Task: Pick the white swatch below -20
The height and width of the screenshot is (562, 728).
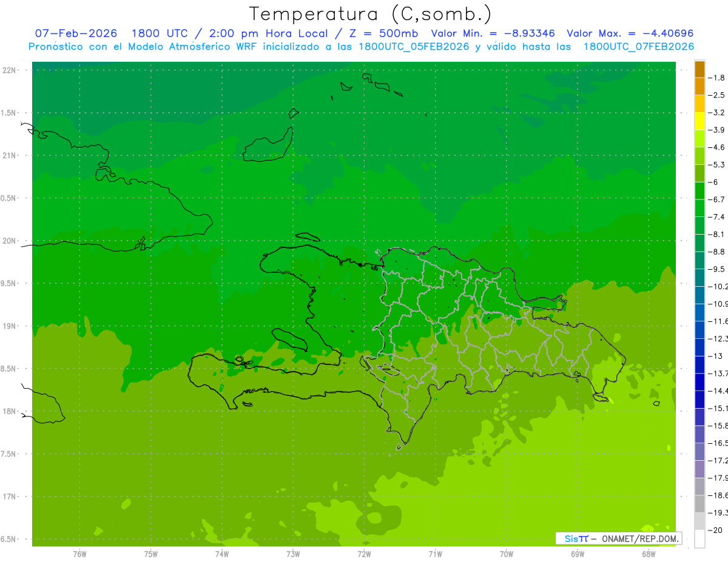Action: coord(699,539)
